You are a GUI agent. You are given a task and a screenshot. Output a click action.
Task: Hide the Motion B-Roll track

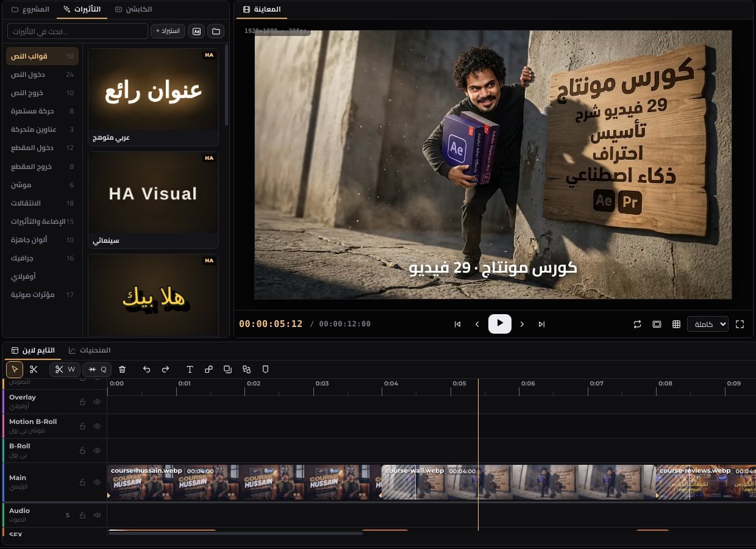click(97, 426)
